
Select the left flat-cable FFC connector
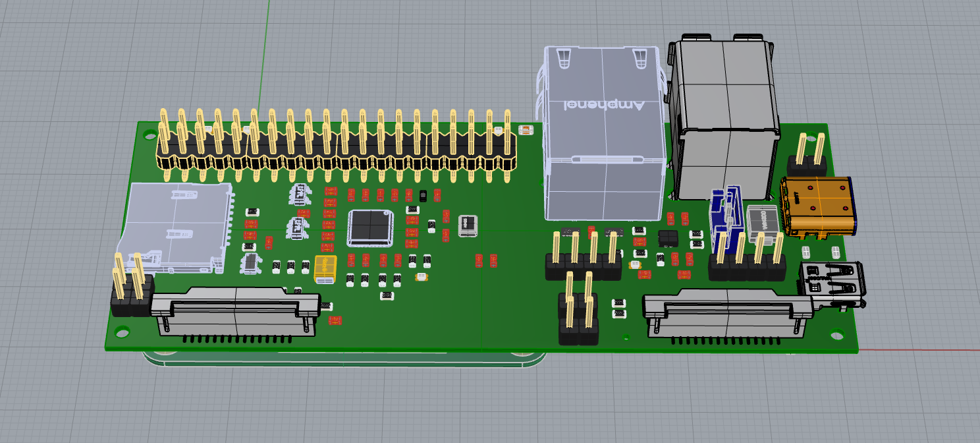click(x=235, y=310)
